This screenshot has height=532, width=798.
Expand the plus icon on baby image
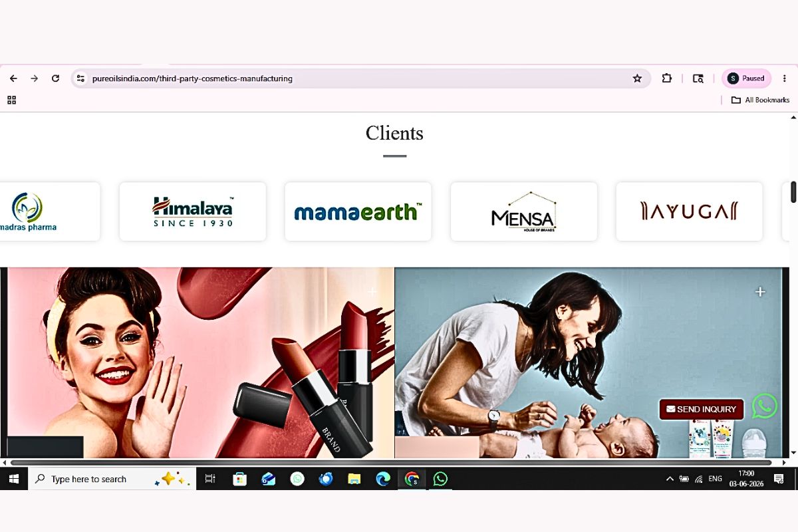pyautogui.click(x=760, y=292)
